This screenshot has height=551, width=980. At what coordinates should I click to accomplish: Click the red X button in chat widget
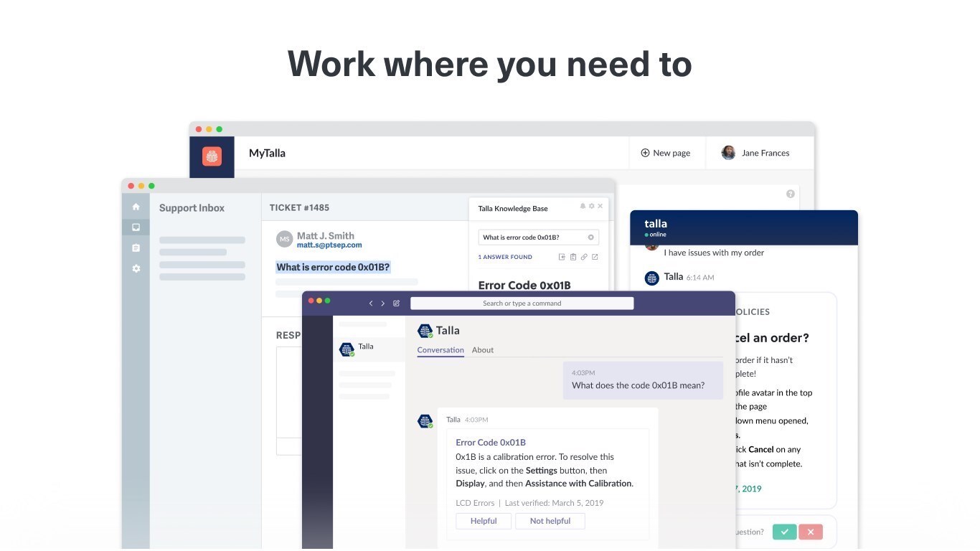tap(811, 532)
